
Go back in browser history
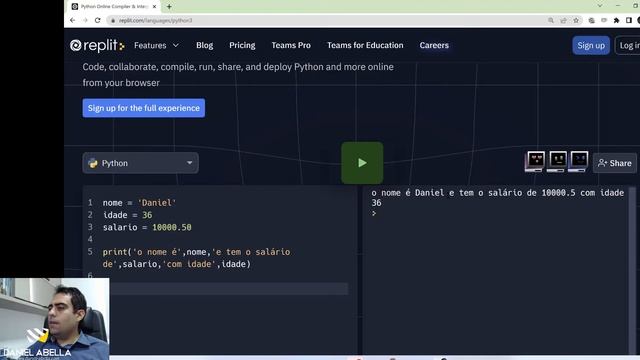(x=73, y=20)
